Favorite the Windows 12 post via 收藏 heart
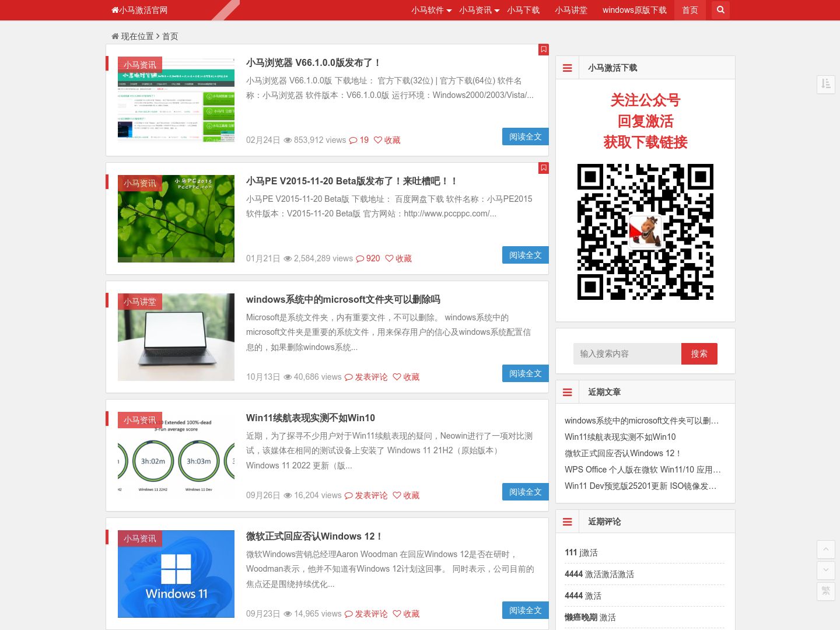The image size is (840, 630). [406, 614]
